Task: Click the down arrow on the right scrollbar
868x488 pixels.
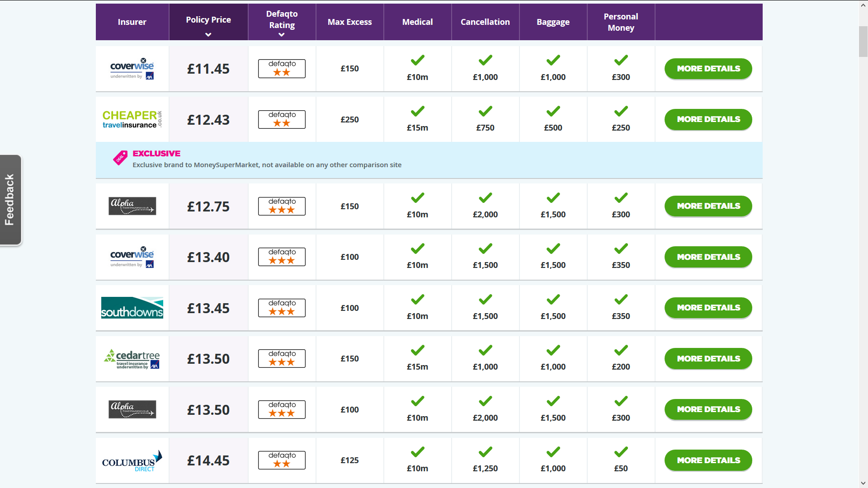Action: (x=863, y=482)
